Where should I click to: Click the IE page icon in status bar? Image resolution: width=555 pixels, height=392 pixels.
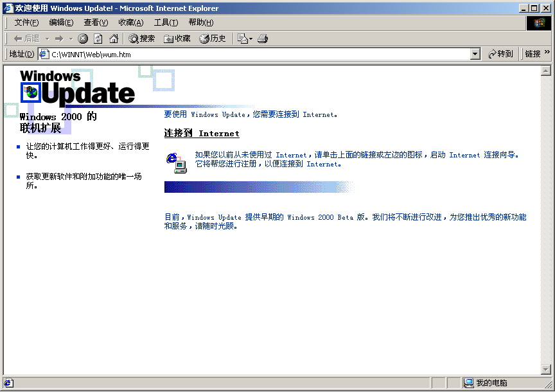8,383
